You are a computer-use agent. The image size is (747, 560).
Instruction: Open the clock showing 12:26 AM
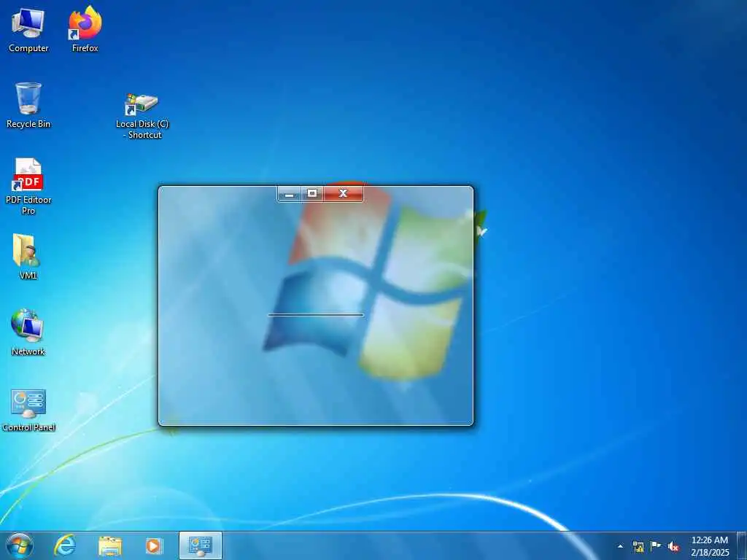pos(709,546)
